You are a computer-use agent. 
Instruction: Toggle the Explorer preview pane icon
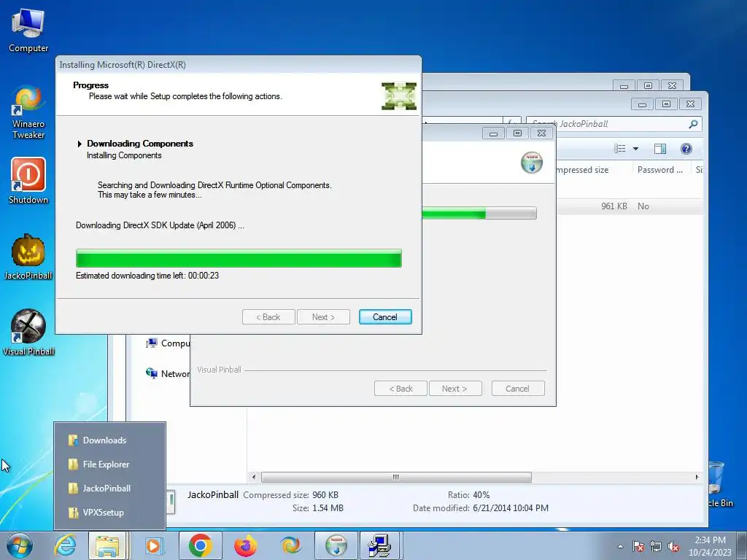click(x=659, y=149)
